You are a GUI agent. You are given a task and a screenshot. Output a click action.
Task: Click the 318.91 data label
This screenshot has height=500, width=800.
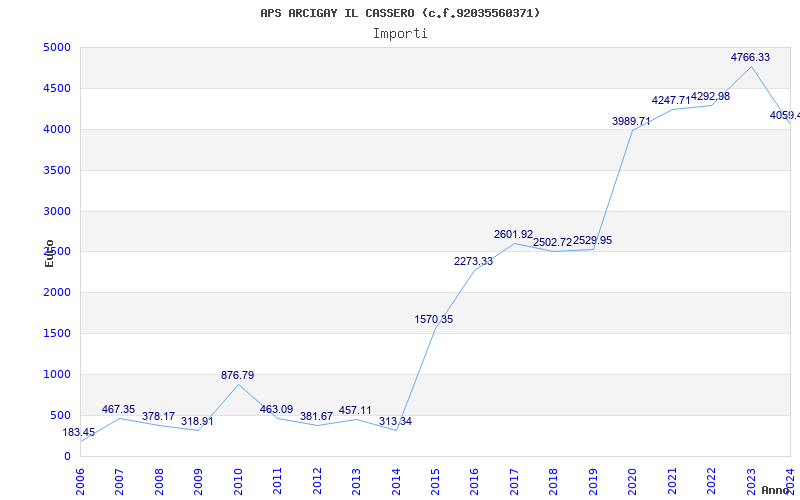click(x=197, y=421)
